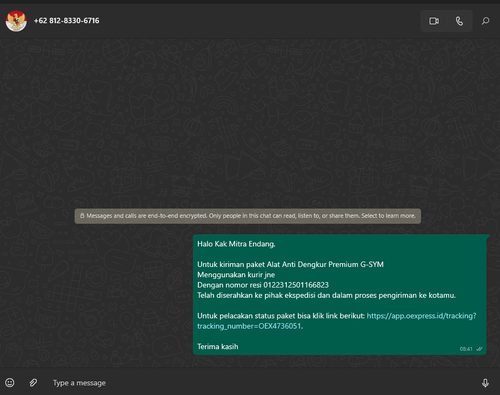Click the 'Menggunakan kurir jne' line
The image size is (500, 395).
236,275
